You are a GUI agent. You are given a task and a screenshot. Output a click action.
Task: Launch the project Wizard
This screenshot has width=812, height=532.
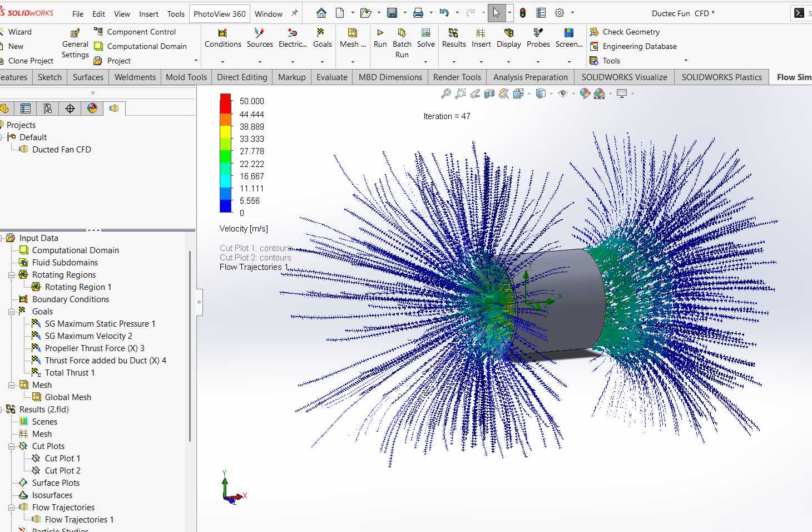click(x=20, y=32)
